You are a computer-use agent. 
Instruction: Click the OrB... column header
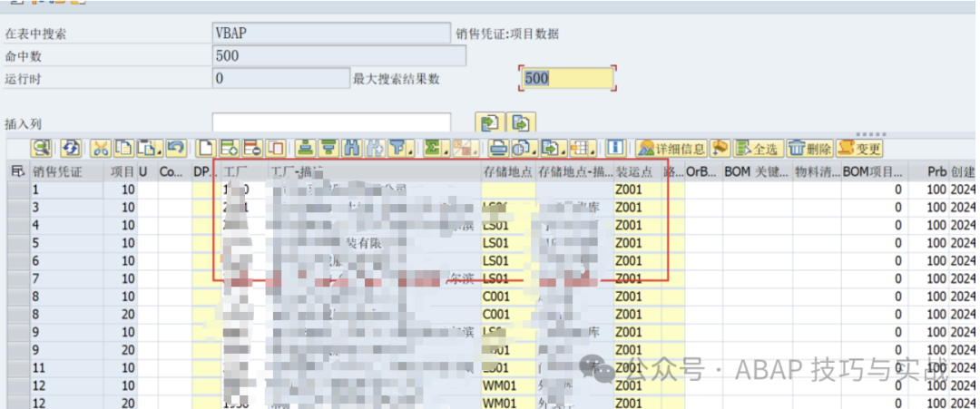pyautogui.click(x=703, y=171)
